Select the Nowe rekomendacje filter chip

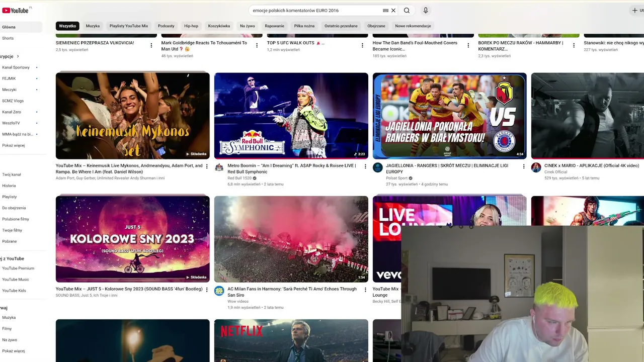(413, 26)
